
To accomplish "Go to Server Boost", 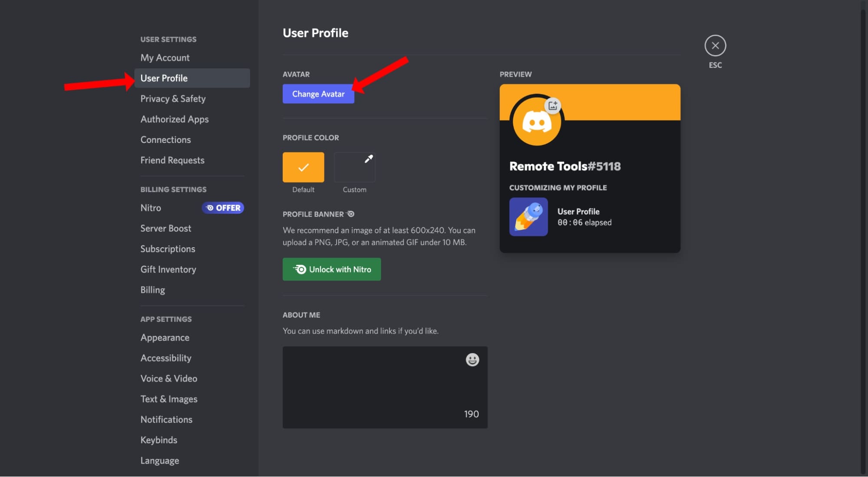I will tap(192, 229).
